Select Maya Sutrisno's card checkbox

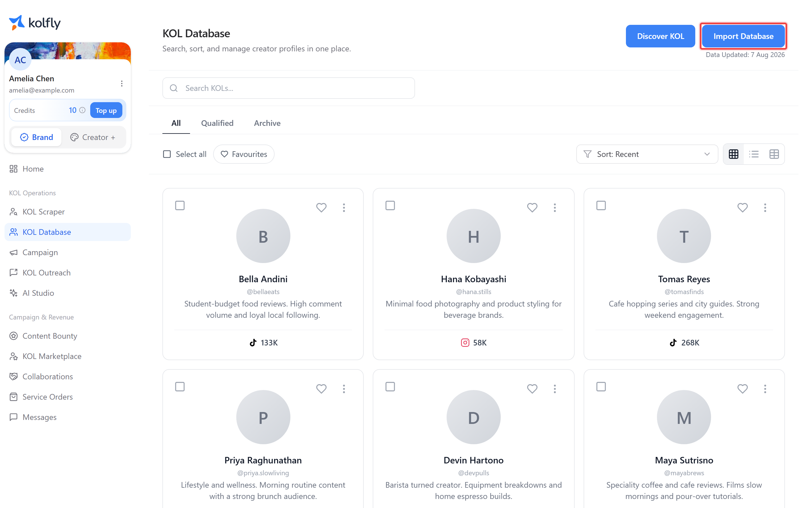tap(601, 386)
